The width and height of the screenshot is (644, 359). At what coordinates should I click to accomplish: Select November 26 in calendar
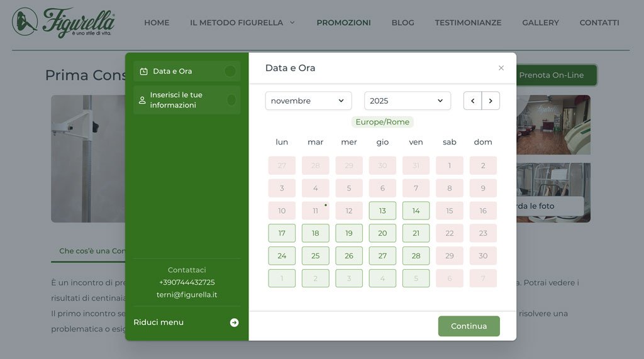349,256
